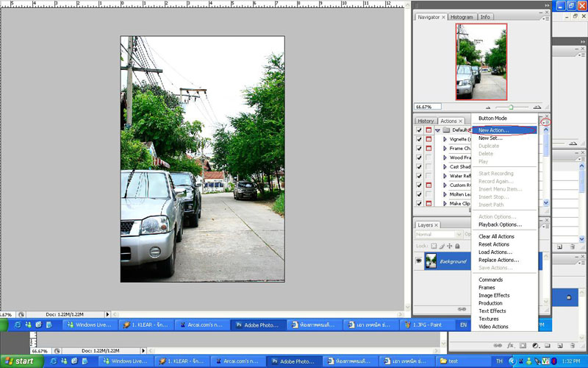
Task: Toggle the checkmark for Vignette action
Action: coord(419,139)
